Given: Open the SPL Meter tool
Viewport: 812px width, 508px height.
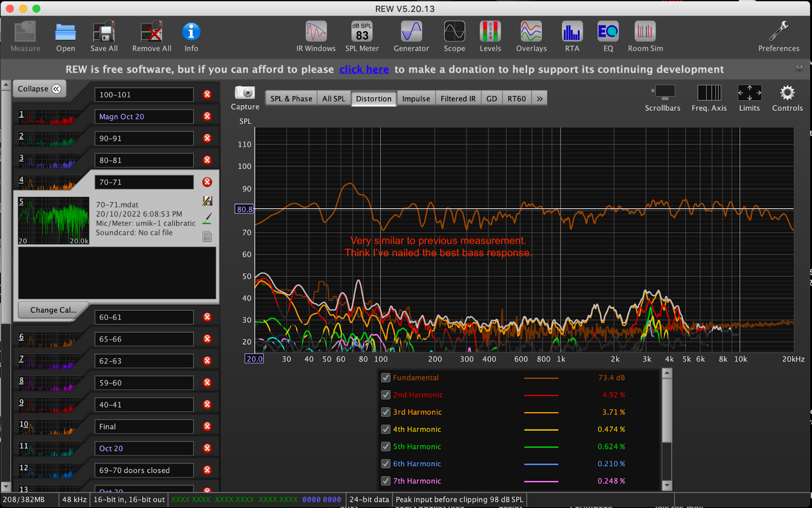Looking at the screenshot, I should [362, 37].
